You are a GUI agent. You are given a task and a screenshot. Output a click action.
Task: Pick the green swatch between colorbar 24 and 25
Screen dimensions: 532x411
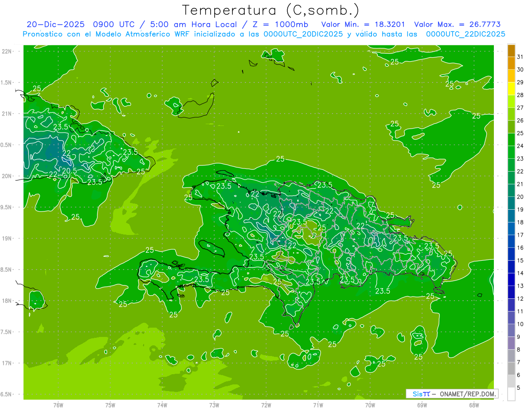click(x=511, y=140)
